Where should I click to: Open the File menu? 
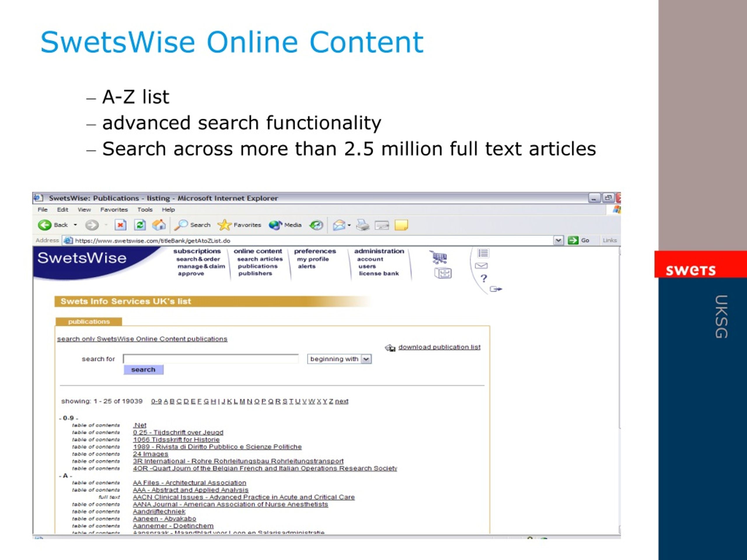tap(43, 210)
